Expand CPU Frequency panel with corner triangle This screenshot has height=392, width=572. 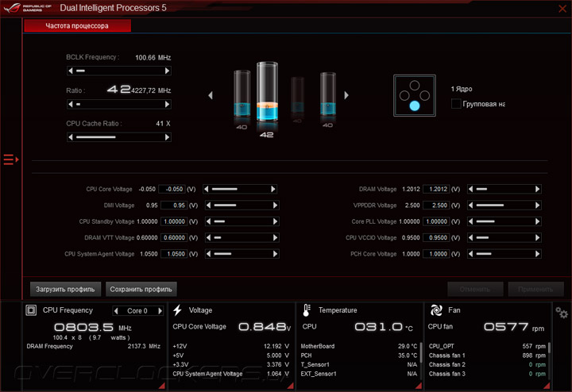tap(162, 386)
